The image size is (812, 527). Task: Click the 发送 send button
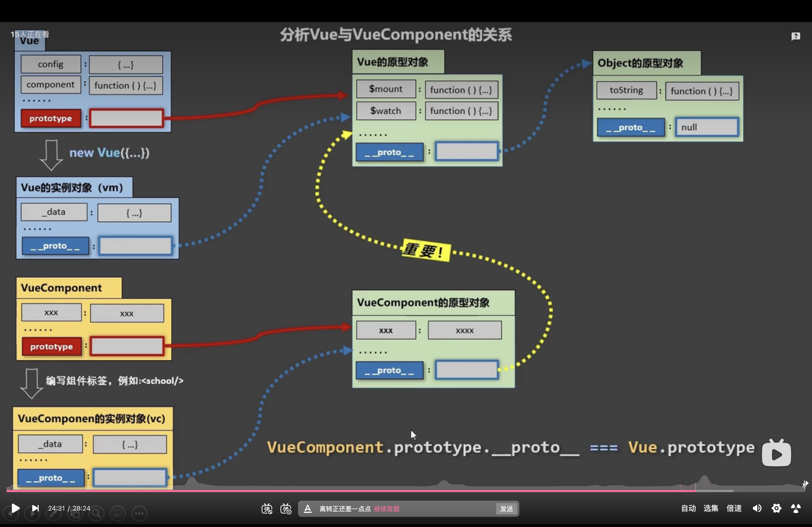pyautogui.click(x=506, y=508)
